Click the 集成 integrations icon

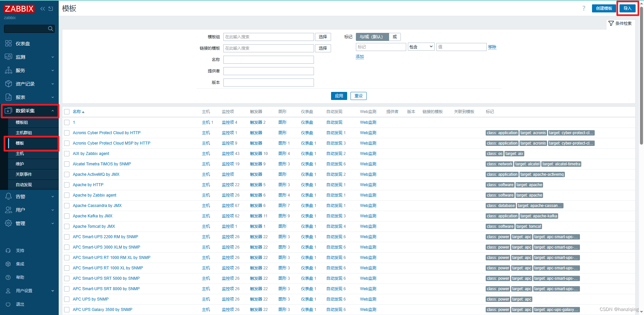[x=8, y=264]
